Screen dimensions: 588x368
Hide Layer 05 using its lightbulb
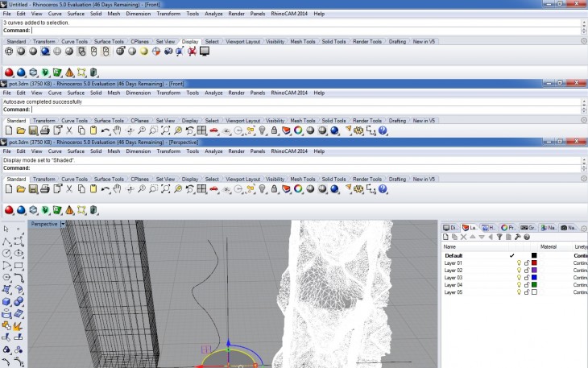pos(520,292)
